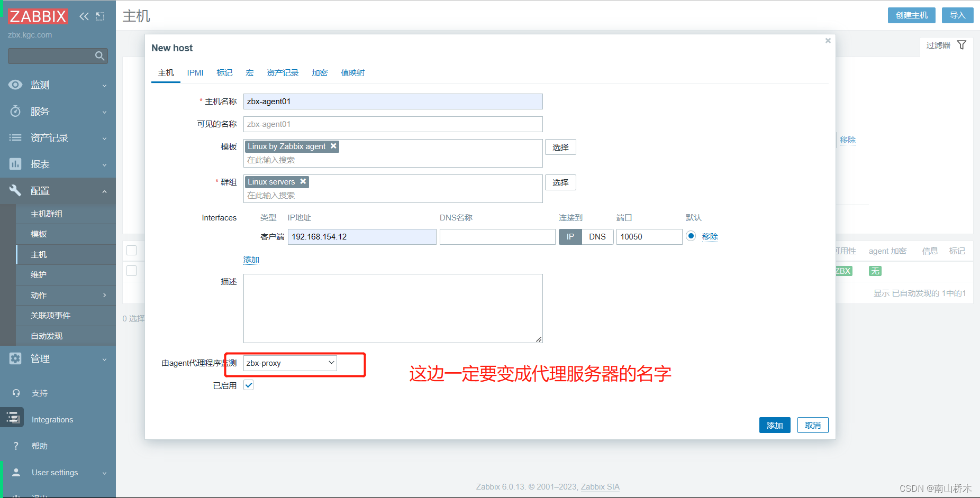980x498 pixels.
Task: Toggle kiosk mode icon beside collapse arrows
Action: click(x=100, y=16)
